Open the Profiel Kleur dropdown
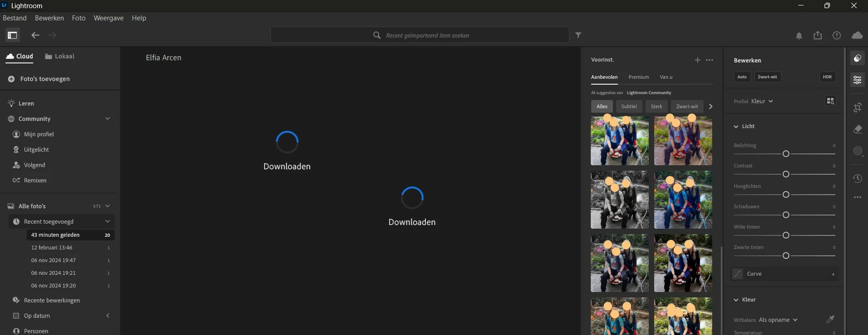868x335 pixels. pyautogui.click(x=762, y=101)
